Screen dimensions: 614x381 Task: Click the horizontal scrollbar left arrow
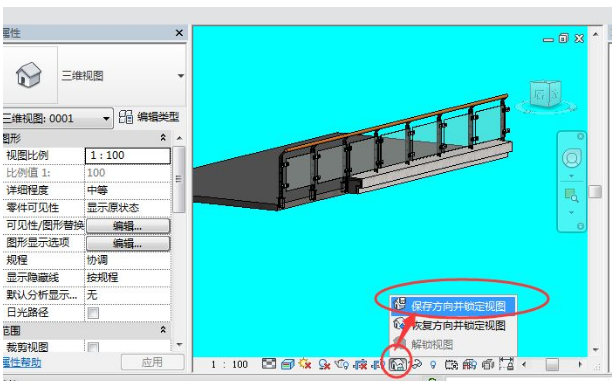(x=524, y=365)
